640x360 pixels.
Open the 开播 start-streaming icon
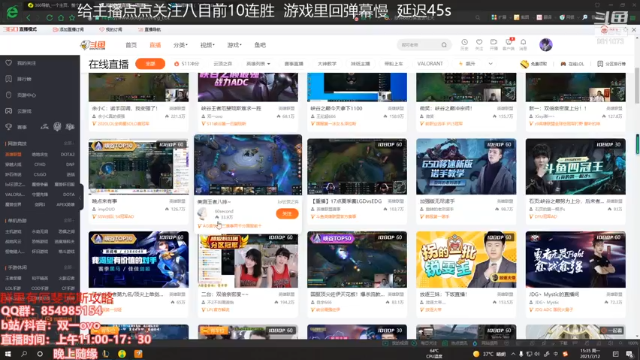(x=493, y=44)
